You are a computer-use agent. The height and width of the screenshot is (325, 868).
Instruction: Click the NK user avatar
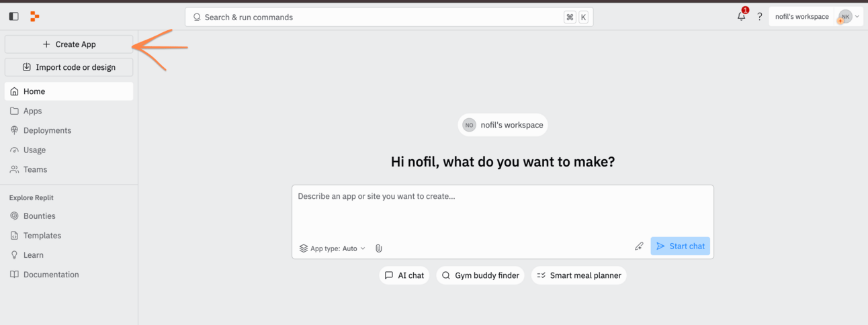[845, 17]
